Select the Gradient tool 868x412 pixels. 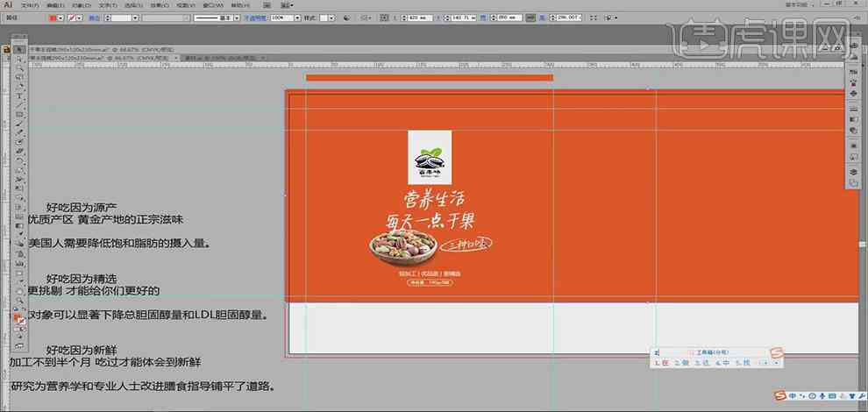coord(18,226)
